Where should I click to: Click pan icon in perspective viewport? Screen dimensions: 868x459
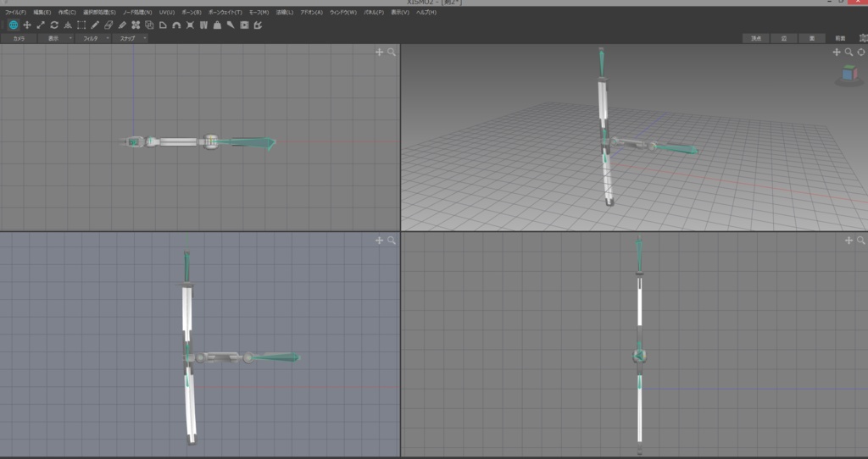pyautogui.click(x=837, y=52)
